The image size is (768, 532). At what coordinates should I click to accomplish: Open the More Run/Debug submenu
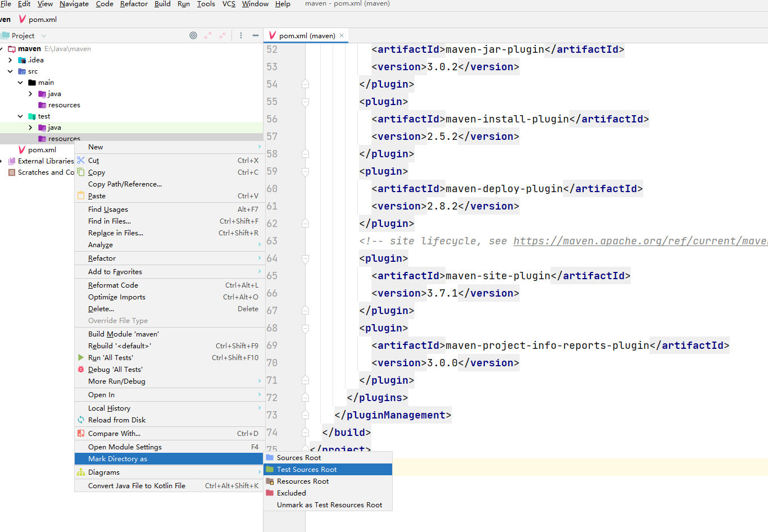(170, 381)
